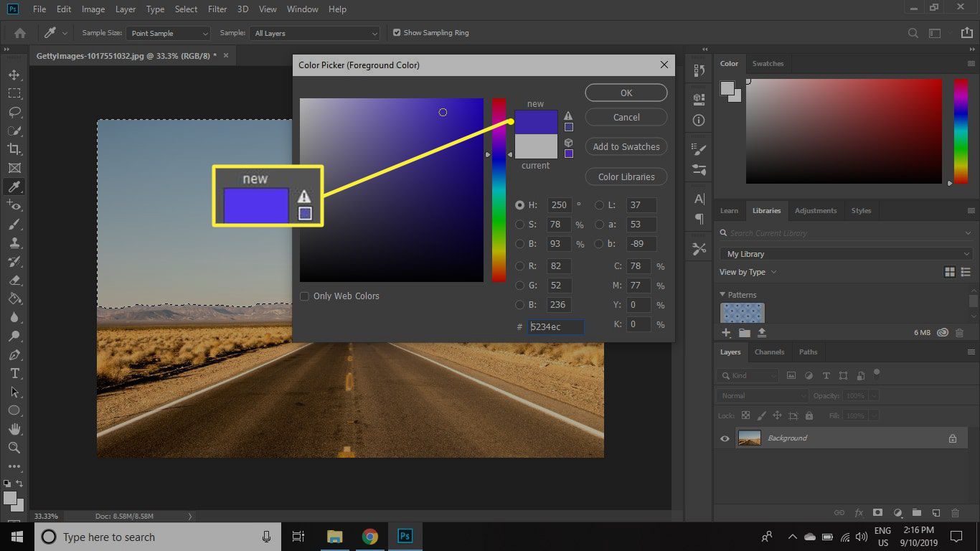Select the Eyedropper tool in toolbar
Image resolution: width=980 pixels, height=551 pixels.
coord(14,187)
